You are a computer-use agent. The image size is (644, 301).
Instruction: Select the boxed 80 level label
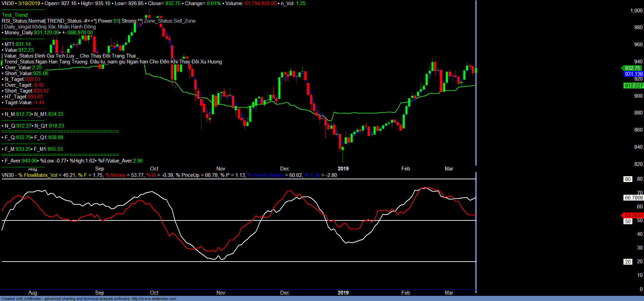coord(628,179)
